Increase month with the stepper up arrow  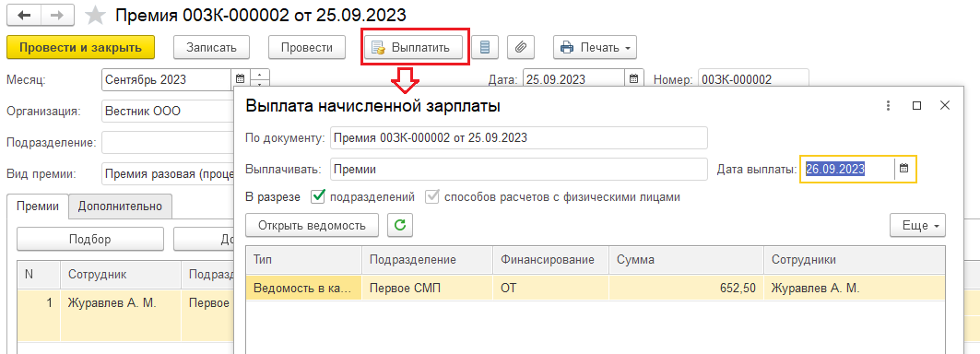(x=260, y=74)
